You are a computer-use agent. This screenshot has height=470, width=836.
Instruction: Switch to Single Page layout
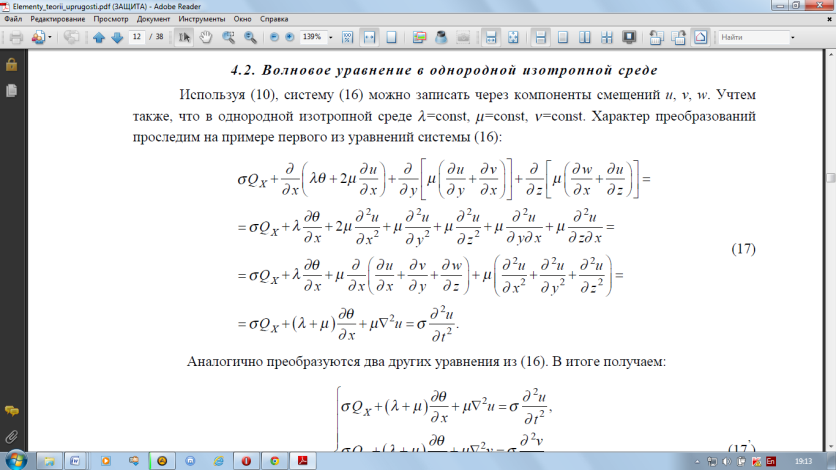pos(562,37)
